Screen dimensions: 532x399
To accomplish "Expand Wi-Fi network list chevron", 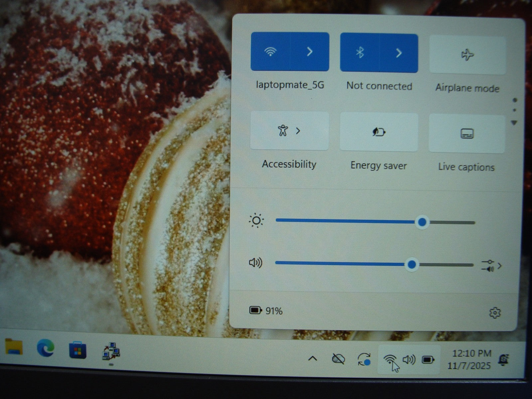I will [x=310, y=52].
